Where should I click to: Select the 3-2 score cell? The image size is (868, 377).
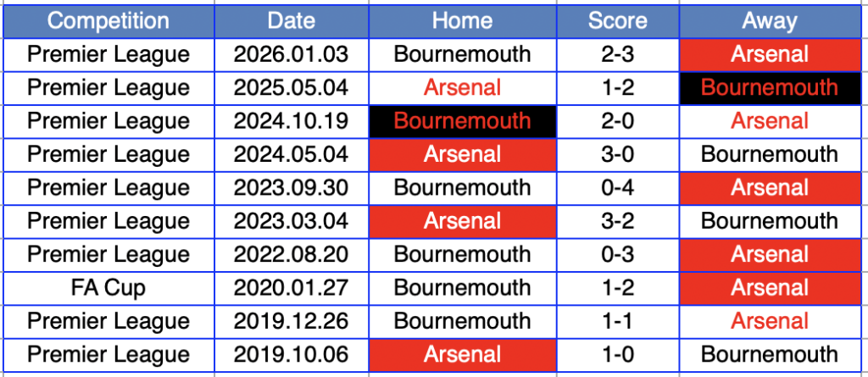[x=617, y=221]
